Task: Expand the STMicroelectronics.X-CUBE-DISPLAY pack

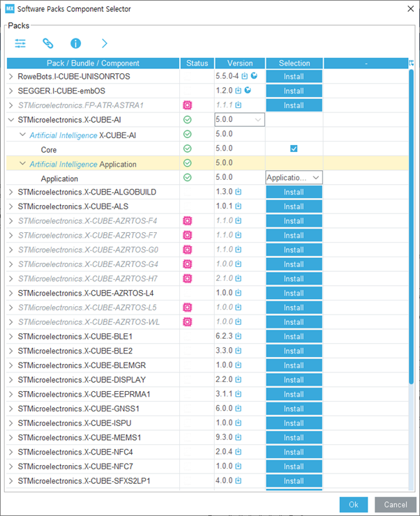Action: [11, 380]
